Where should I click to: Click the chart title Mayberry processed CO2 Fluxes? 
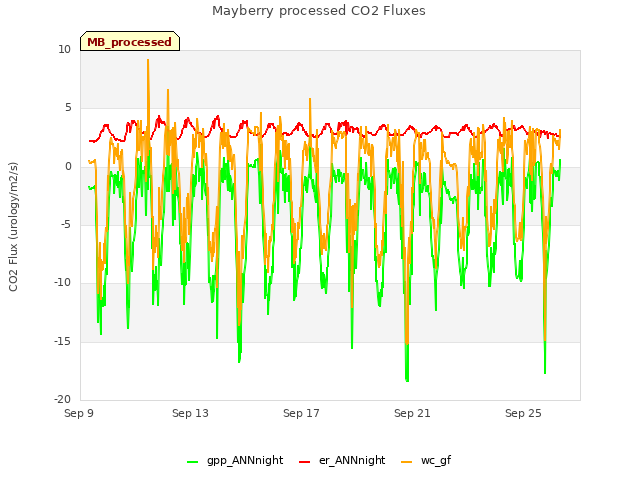coord(319,11)
